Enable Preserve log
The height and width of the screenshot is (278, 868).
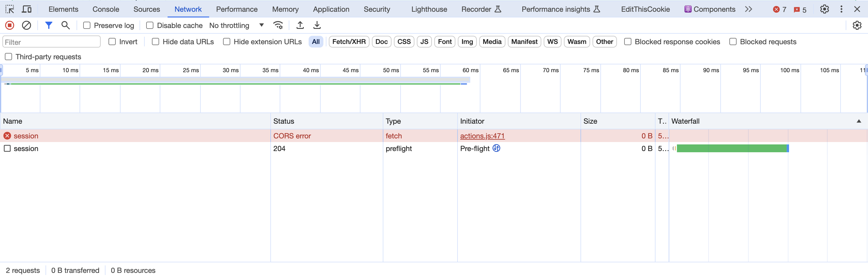pyautogui.click(x=87, y=25)
